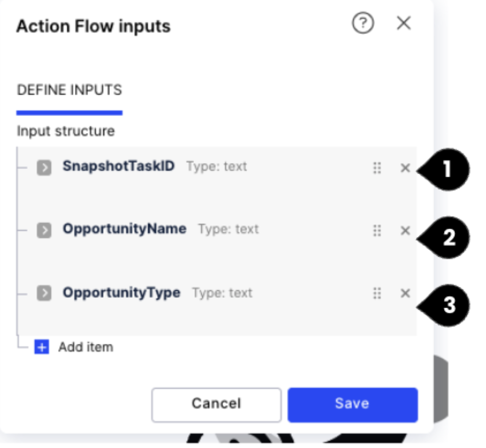Select the OpportunityType field name
The image size is (486, 448).
[x=121, y=293]
